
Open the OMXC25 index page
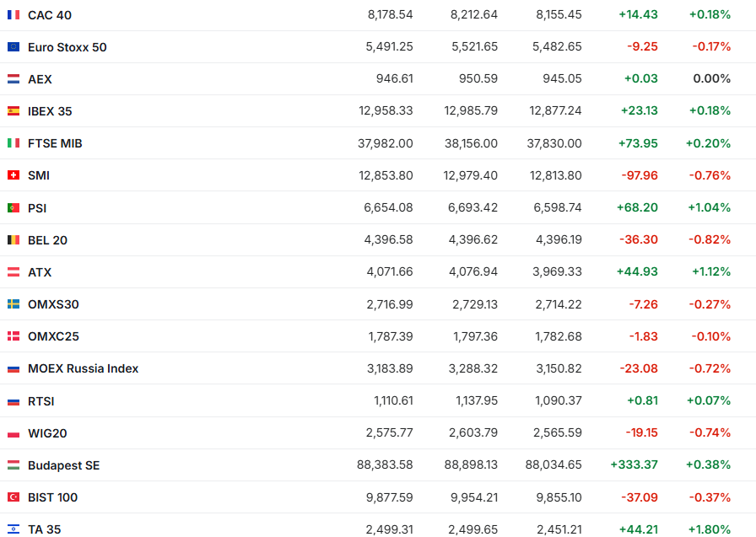(x=53, y=336)
